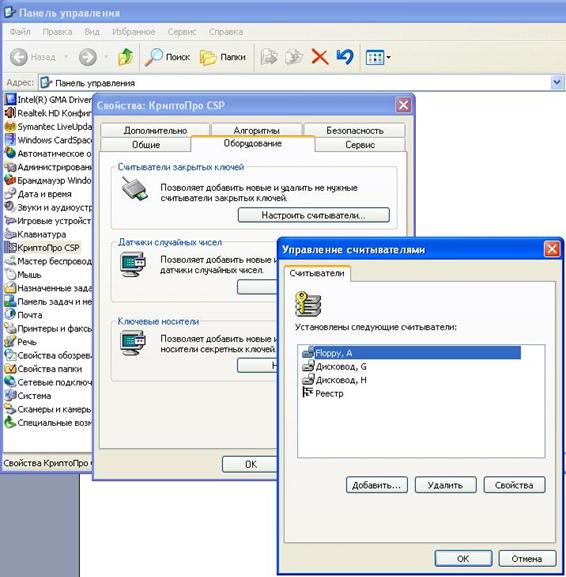566x577 pixels.
Task: Select the Считыватели tab
Action: 317,273
